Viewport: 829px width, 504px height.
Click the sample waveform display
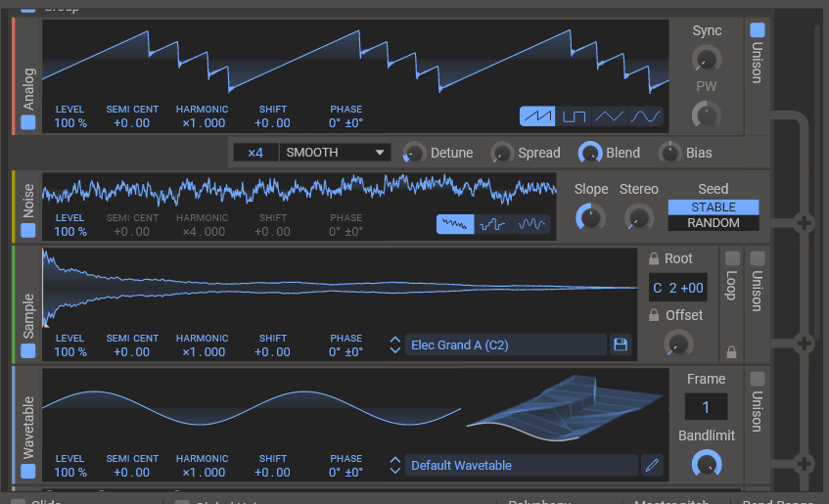click(340, 288)
